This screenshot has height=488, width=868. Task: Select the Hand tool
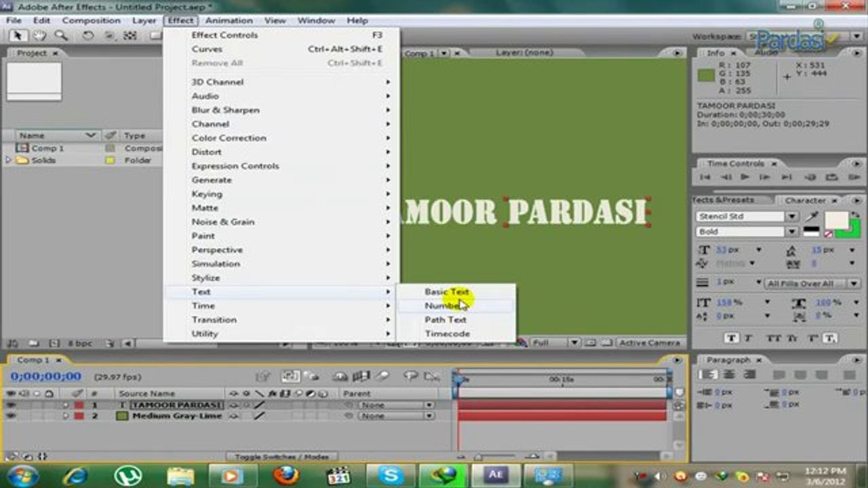40,36
